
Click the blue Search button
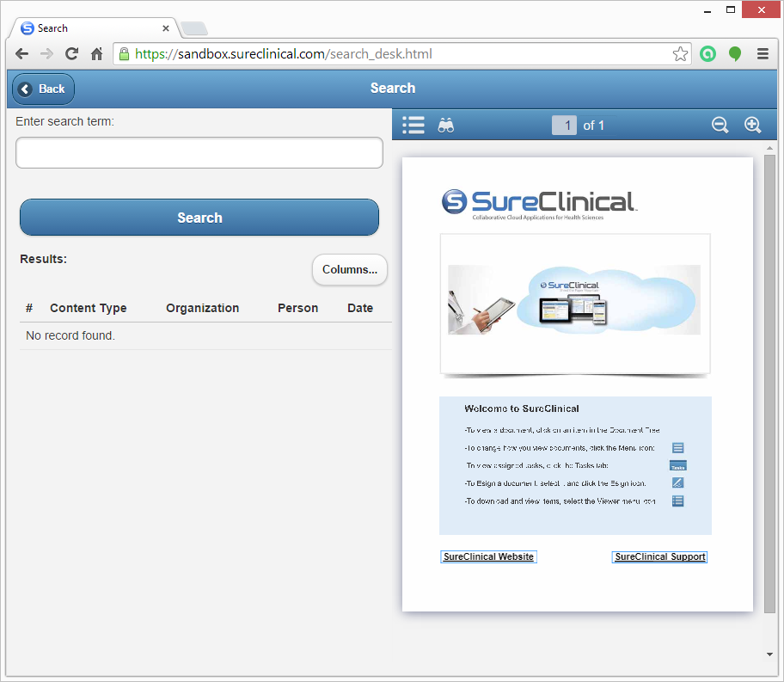click(x=199, y=218)
